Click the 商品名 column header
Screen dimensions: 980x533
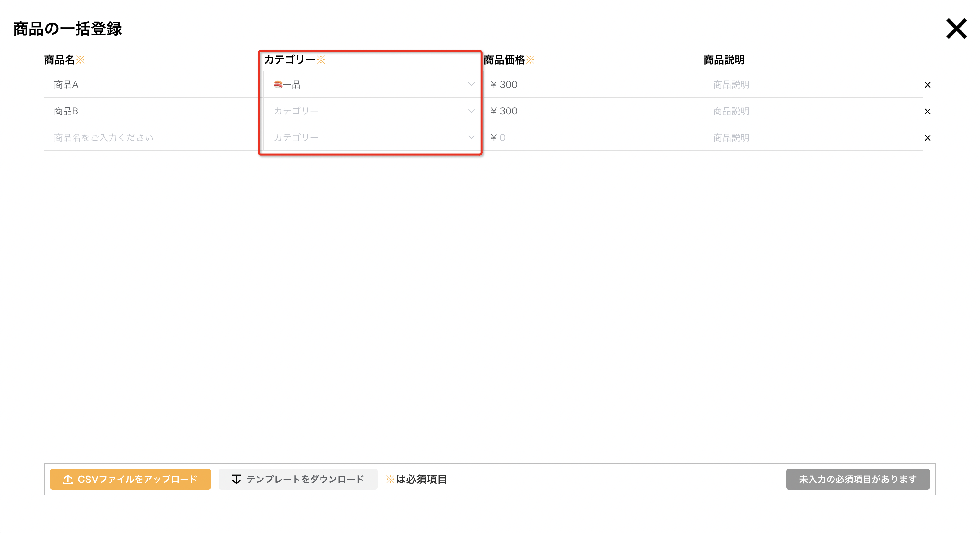click(x=64, y=60)
